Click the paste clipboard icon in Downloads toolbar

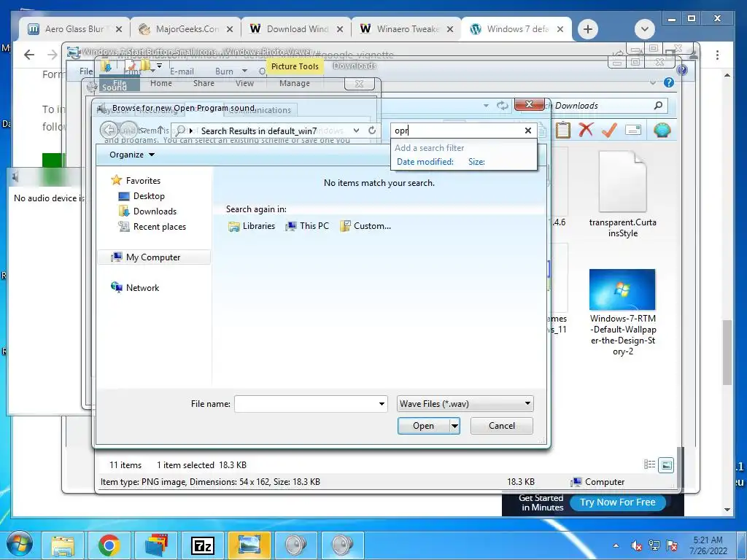(x=562, y=130)
